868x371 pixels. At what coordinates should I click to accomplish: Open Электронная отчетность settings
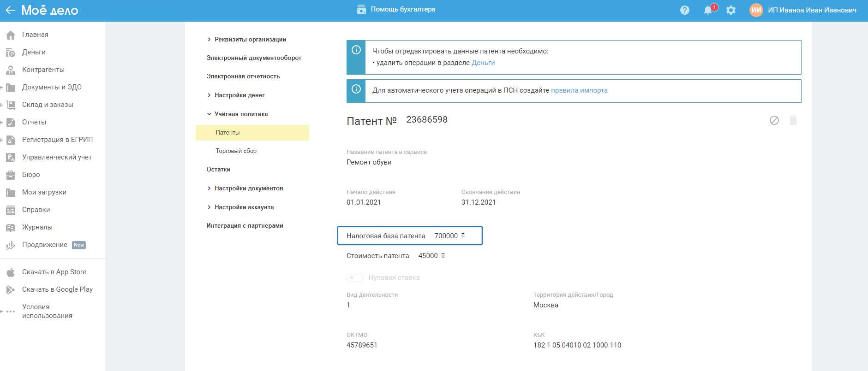point(243,77)
